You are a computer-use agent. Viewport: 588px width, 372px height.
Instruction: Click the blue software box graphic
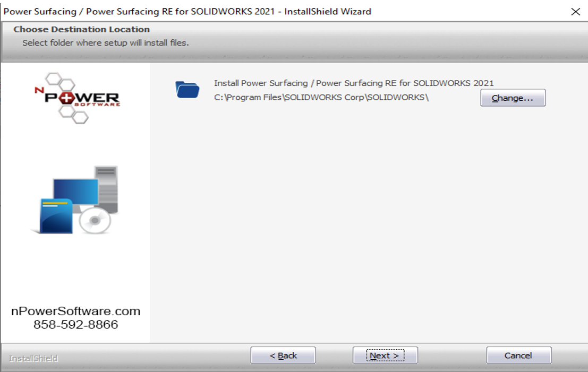pyautogui.click(x=56, y=216)
